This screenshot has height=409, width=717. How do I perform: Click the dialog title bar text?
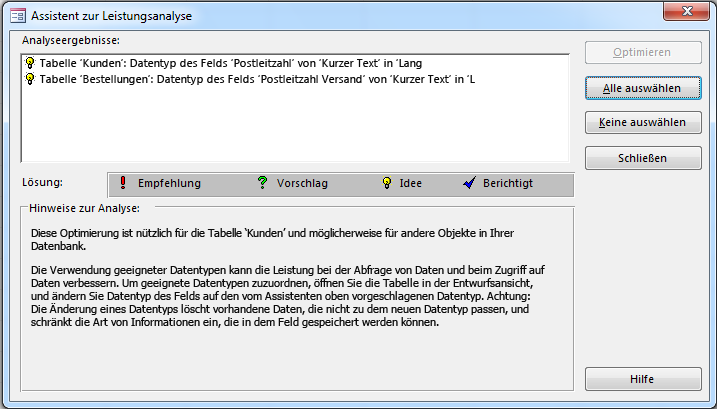112,16
